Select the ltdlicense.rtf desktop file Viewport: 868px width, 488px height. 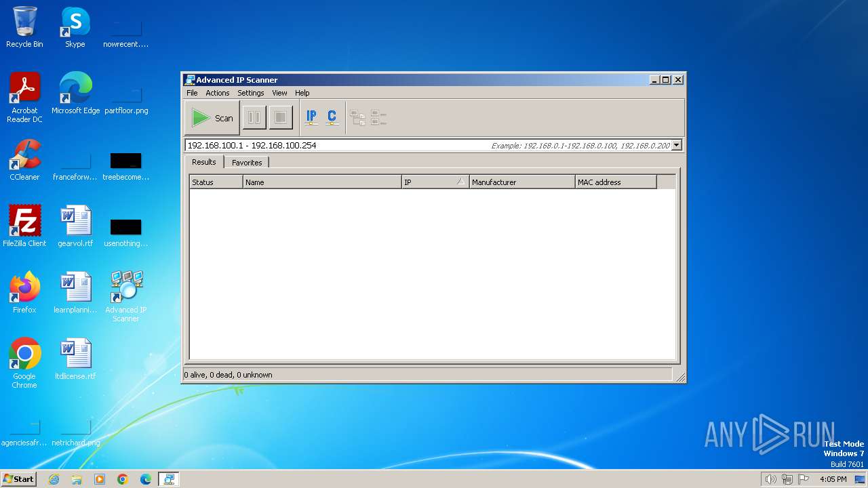tap(75, 359)
